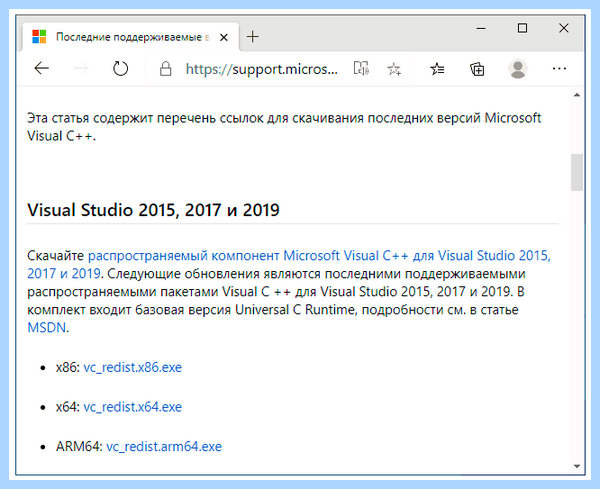
Task: Click the vertical scrollbar thumb
Action: click(x=577, y=172)
